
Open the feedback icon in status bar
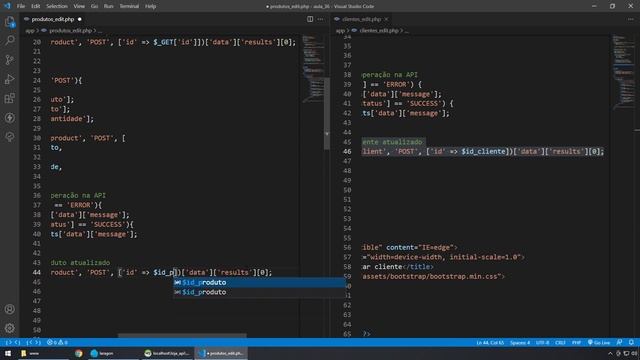(620, 342)
